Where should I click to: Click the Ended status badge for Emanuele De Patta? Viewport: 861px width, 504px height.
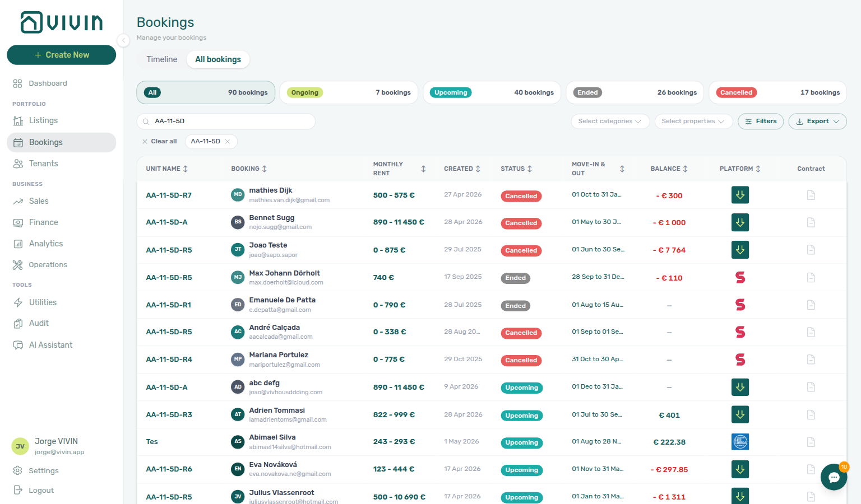(515, 306)
